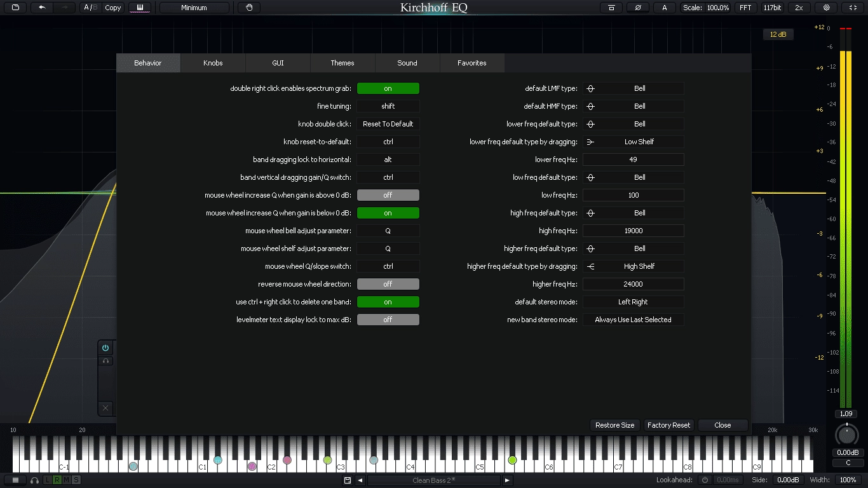
Task: Click the output gain knob
Action: pos(846,435)
